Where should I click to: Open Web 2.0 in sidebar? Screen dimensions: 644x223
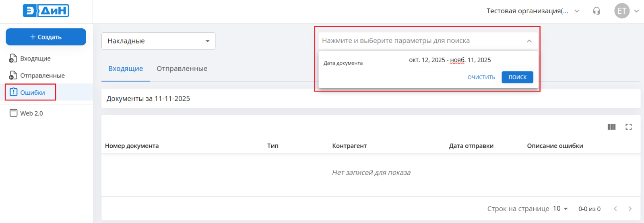tap(31, 113)
